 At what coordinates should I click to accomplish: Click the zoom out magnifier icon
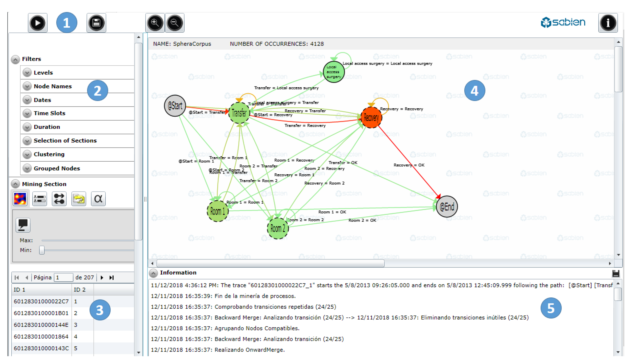pos(174,23)
